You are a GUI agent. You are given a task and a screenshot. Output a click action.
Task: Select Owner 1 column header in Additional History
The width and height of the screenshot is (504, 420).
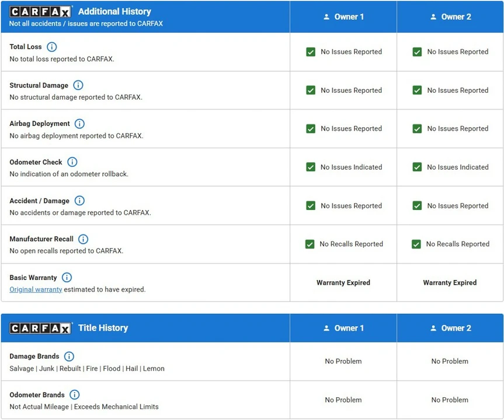pos(343,17)
